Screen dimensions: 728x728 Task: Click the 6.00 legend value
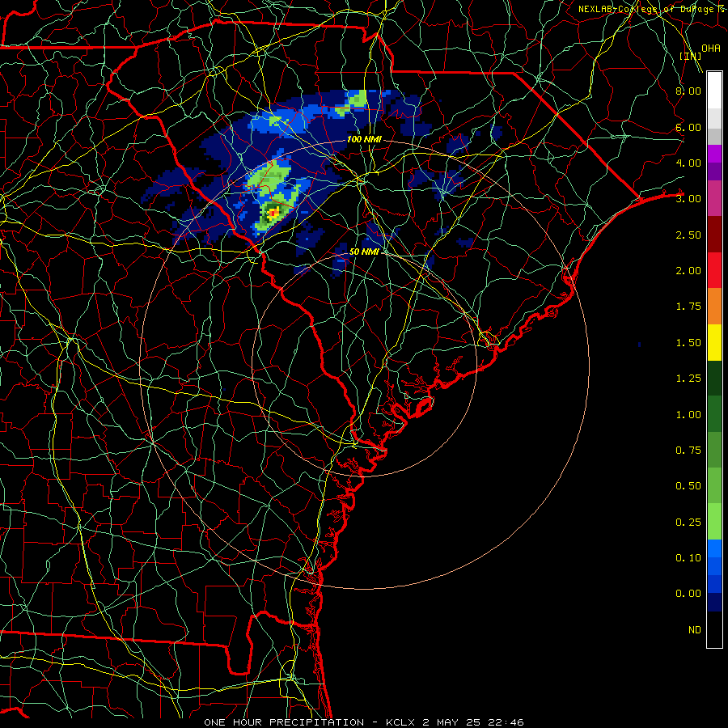(688, 127)
